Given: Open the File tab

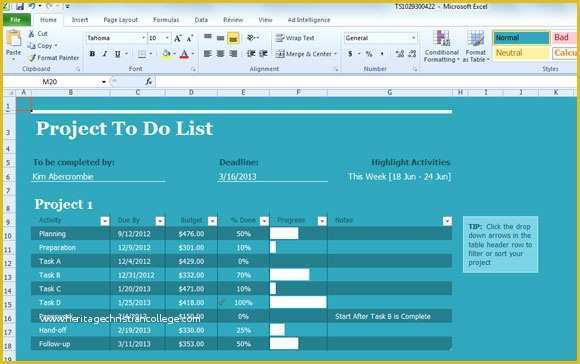Looking at the screenshot, I should pyautogui.click(x=16, y=20).
